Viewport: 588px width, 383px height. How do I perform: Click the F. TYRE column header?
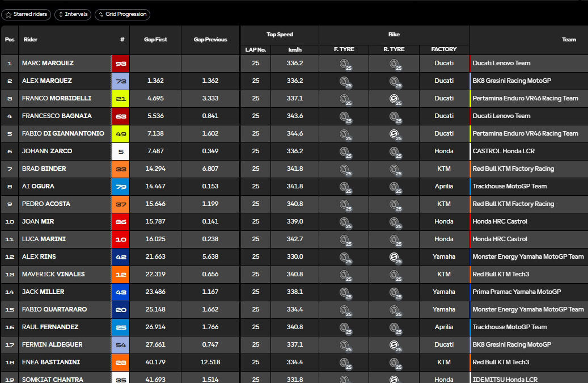coord(344,49)
